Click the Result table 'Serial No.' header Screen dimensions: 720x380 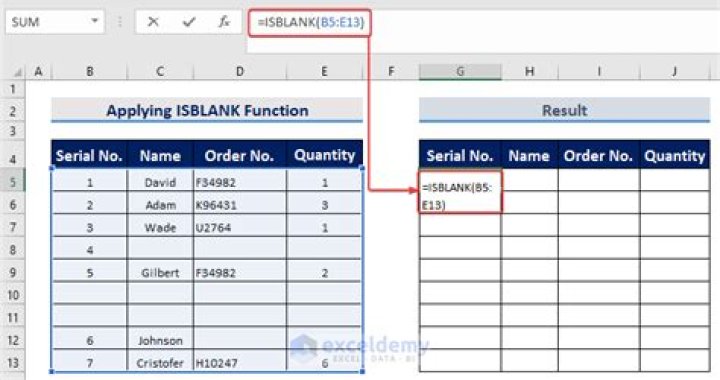[460, 156]
